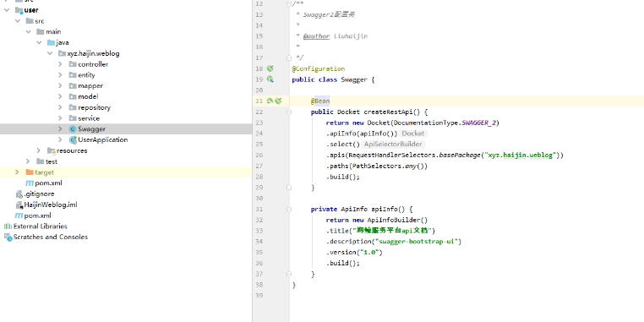Click Maven icon of pom.xml below target
Viewport: 644px width, 322px height.
(x=30, y=183)
